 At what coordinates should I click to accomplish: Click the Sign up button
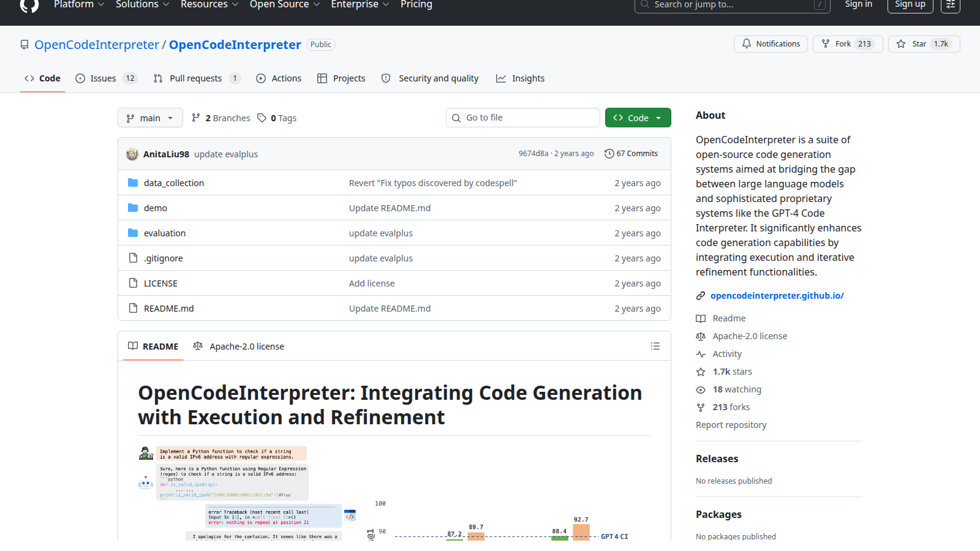[910, 4]
